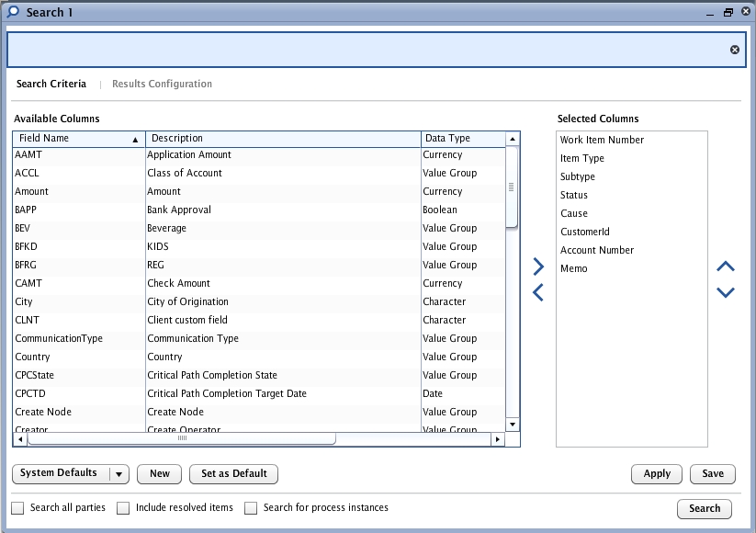The width and height of the screenshot is (756, 533).
Task: Toggle Include resolved items checkbox
Action: (x=123, y=508)
